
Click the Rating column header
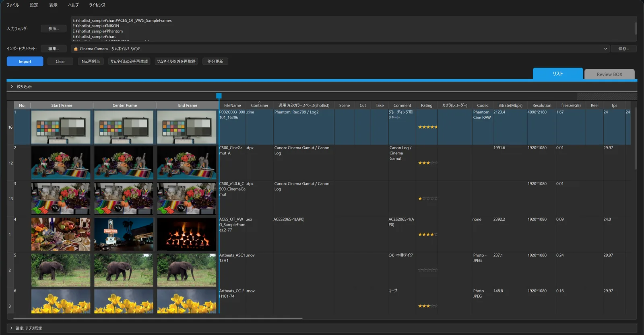point(427,105)
